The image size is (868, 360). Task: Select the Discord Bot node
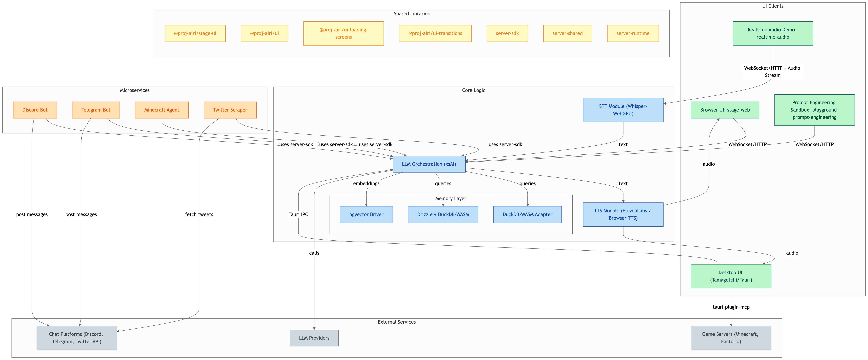(x=35, y=110)
